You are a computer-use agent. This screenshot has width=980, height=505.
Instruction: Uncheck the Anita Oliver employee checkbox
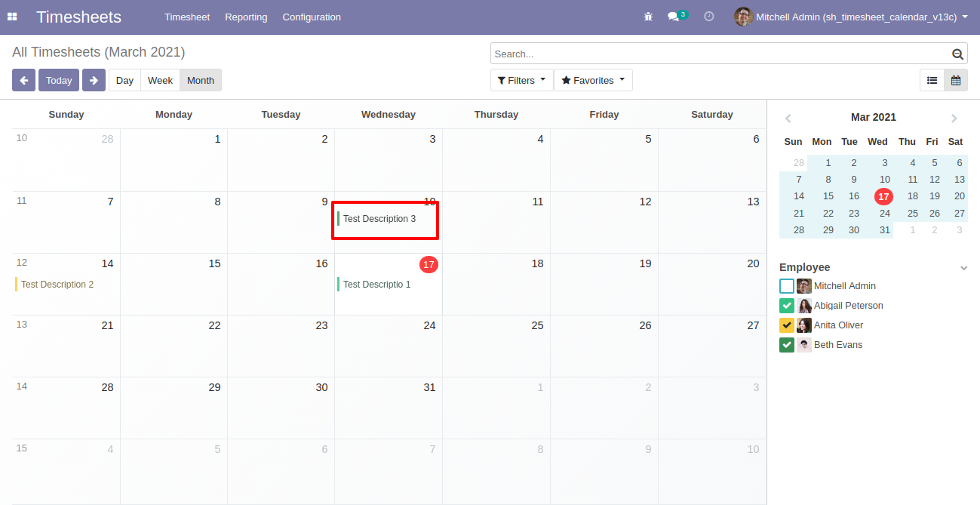(787, 325)
